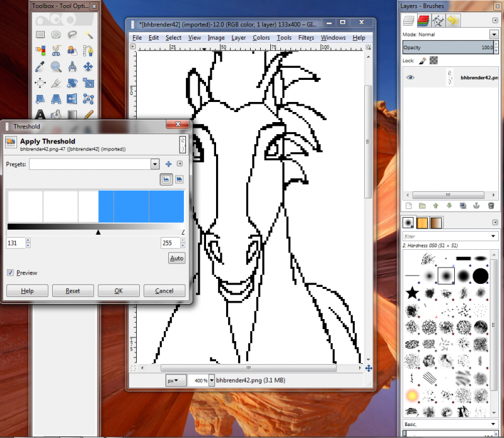
Task: Select the Pencil tool
Action: point(89,115)
